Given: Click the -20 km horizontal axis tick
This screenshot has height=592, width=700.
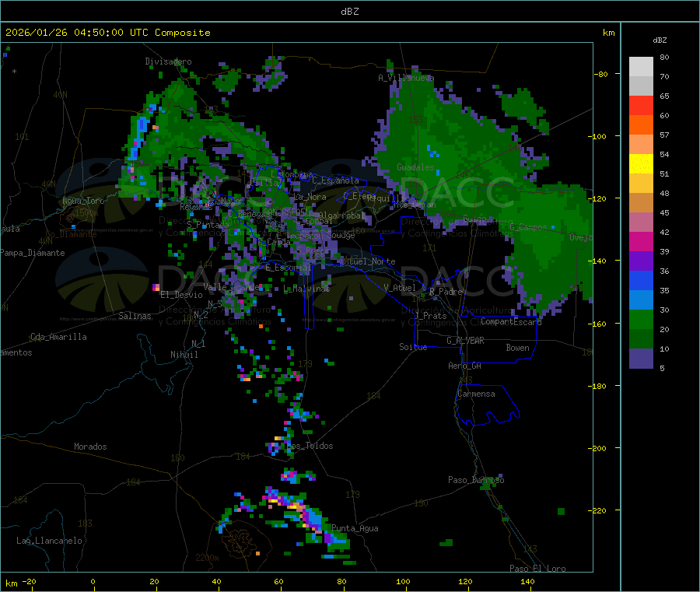Looking at the screenshot, I should pos(30,581).
